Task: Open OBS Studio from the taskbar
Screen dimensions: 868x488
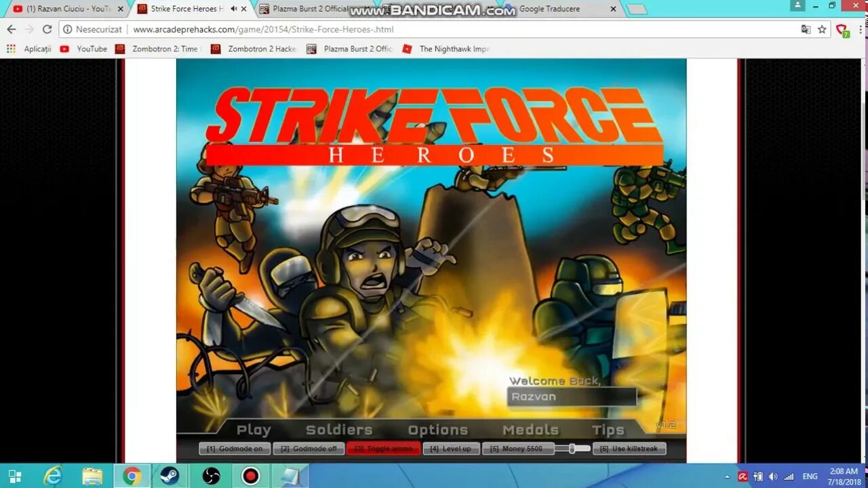Action: pyautogui.click(x=211, y=476)
